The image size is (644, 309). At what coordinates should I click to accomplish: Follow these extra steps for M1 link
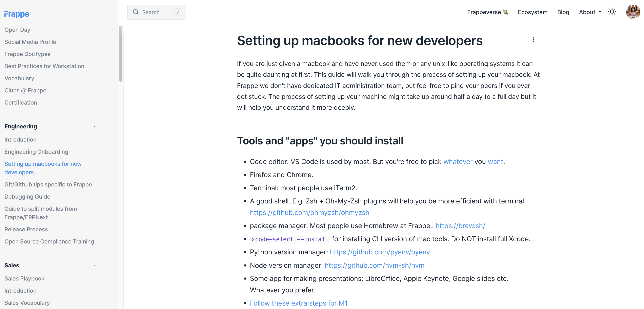(x=299, y=303)
